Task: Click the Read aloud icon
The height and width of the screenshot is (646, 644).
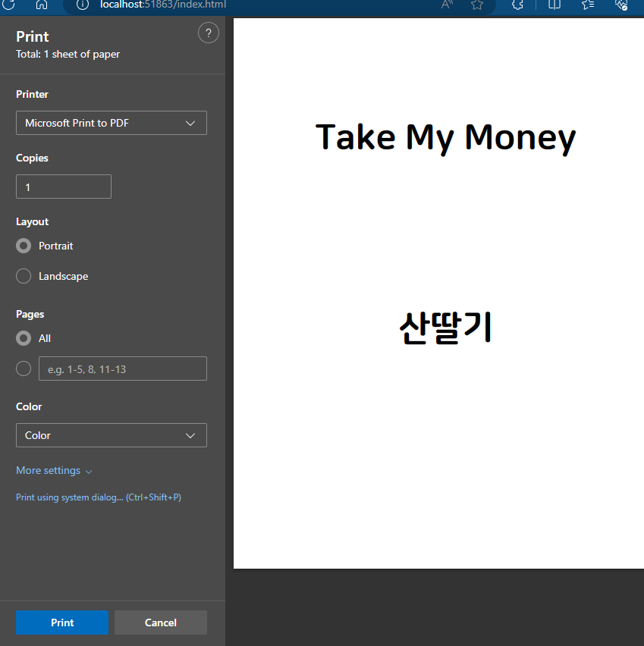Action: tap(448, 5)
